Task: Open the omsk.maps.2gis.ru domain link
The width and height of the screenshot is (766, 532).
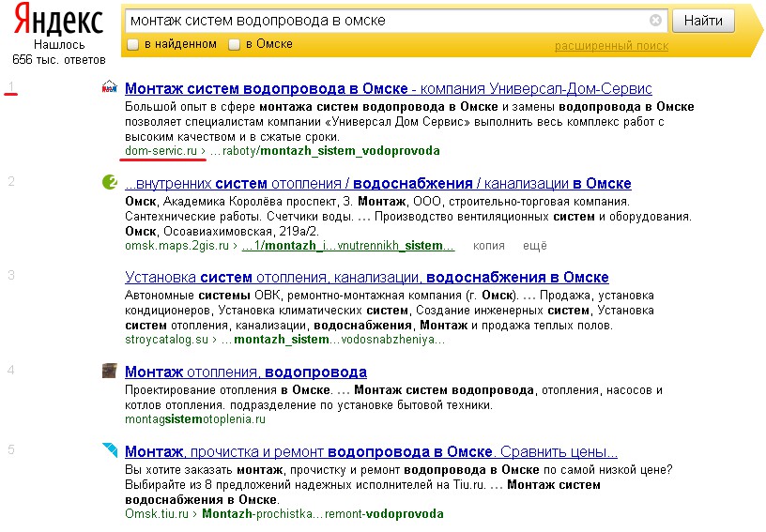Action: click(x=176, y=246)
